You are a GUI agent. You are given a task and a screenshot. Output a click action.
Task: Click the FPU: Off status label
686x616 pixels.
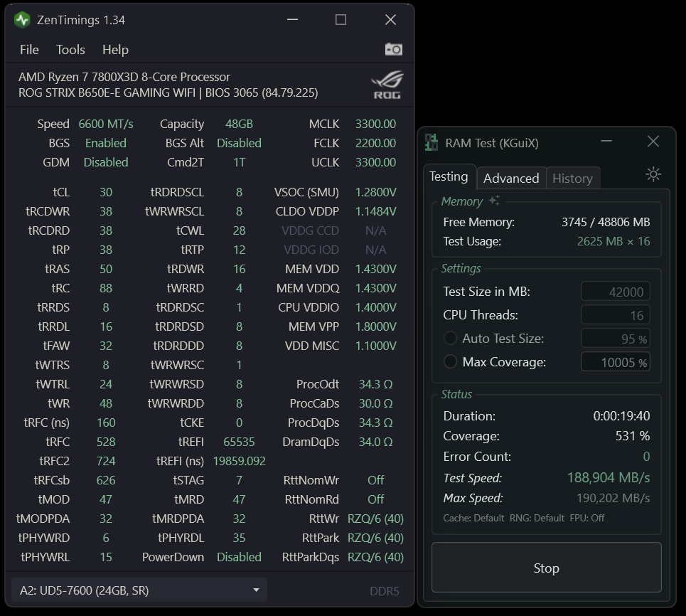coord(586,518)
